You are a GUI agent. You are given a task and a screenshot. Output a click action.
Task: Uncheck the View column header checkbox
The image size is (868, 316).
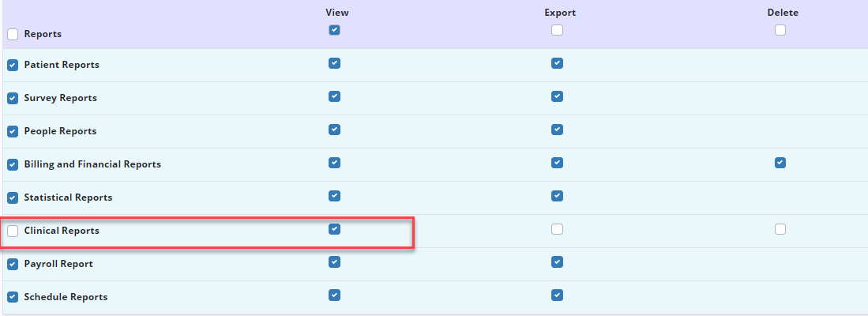coord(334,30)
